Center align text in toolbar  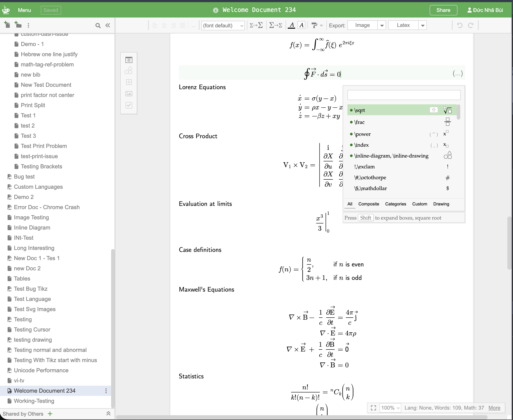pos(164,25)
